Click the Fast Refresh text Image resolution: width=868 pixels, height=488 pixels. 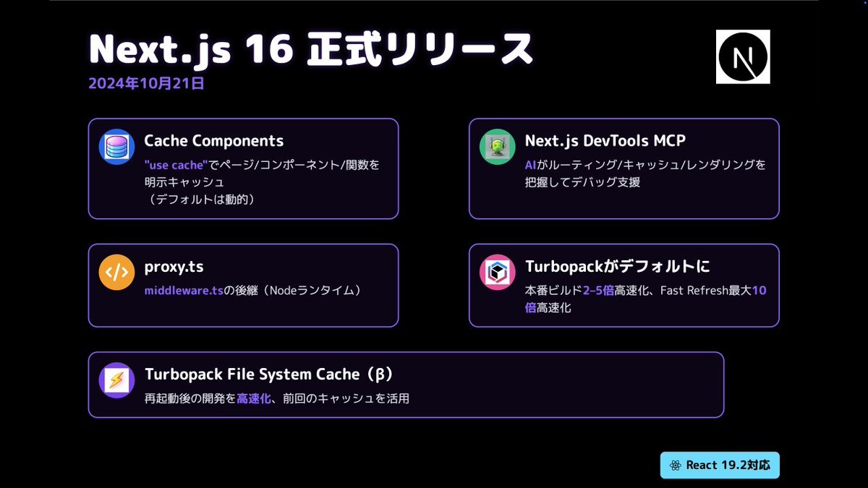[693, 291]
